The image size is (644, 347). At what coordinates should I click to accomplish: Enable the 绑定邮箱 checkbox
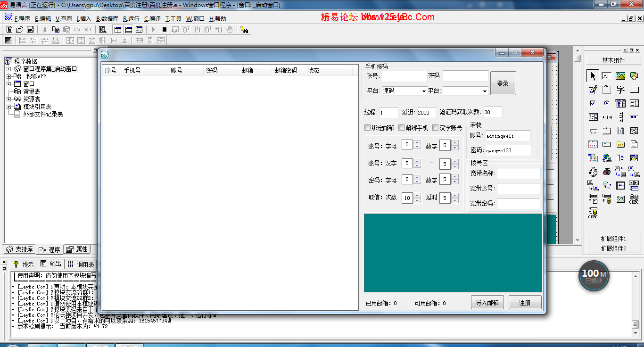368,128
